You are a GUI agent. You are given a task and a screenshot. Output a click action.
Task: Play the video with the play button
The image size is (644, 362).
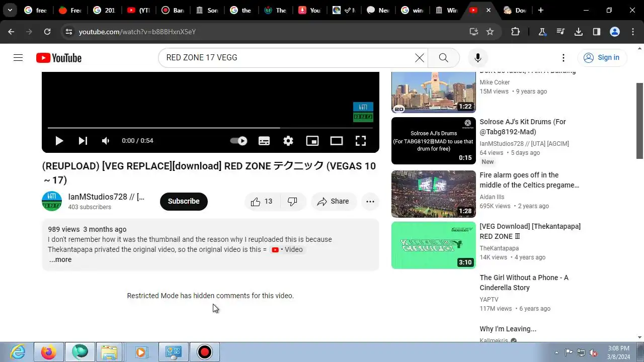59,141
